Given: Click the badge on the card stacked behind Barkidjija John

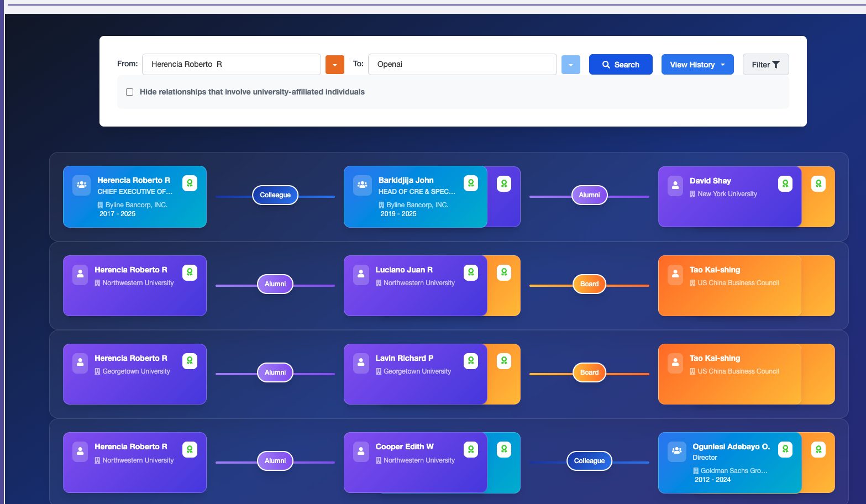Looking at the screenshot, I should (504, 183).
